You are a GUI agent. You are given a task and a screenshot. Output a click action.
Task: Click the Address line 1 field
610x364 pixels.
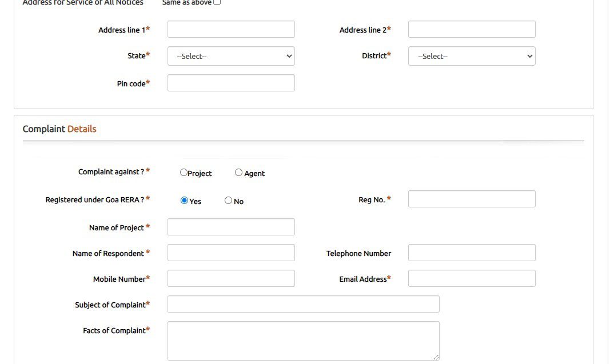point(231,30)
